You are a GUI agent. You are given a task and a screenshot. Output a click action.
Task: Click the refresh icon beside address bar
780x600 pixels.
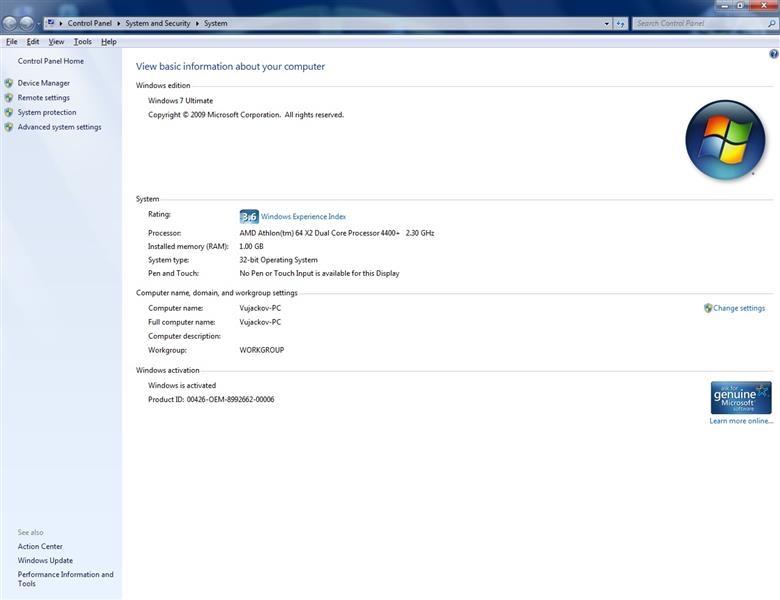click(x=620, y=23)
